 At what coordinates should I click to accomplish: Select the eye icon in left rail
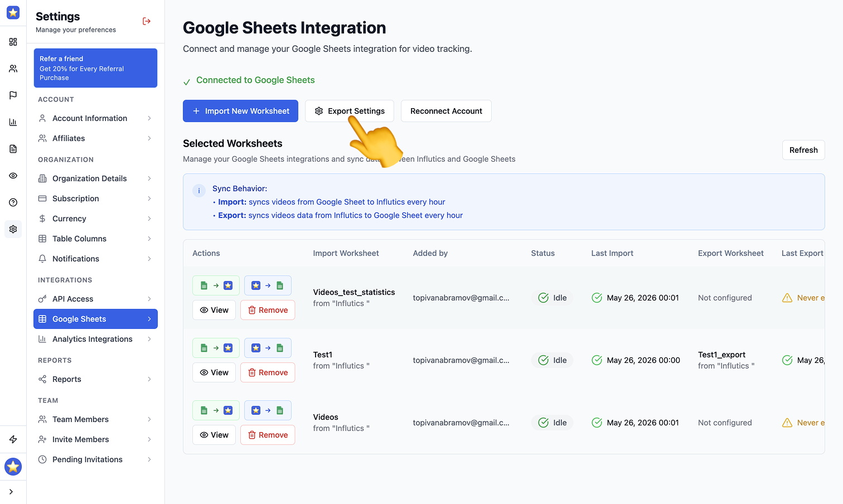coord(13,176)
